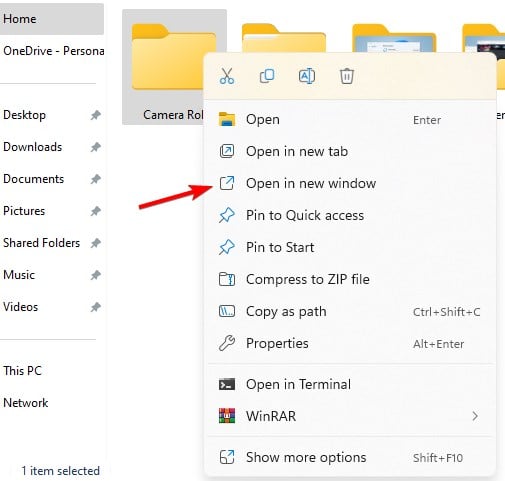Click the Open in new tab icon
Image resolution: width=505 pixels, height=481 pixels.
click(x=227, y=151)
